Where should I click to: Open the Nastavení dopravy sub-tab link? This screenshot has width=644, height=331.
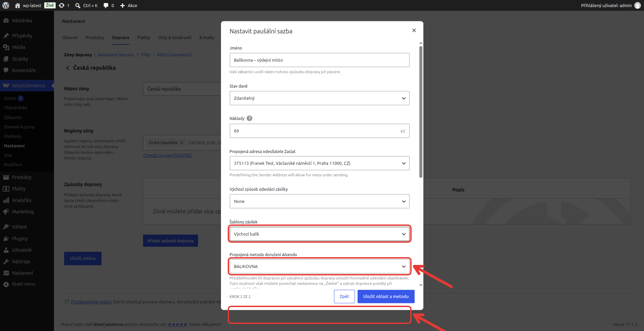116,55
